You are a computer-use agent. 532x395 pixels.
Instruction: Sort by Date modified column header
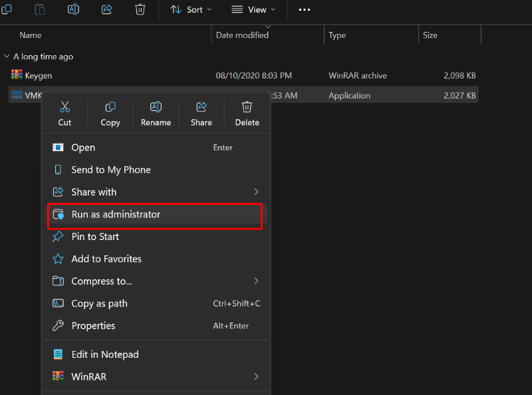(x=243, y=35)
